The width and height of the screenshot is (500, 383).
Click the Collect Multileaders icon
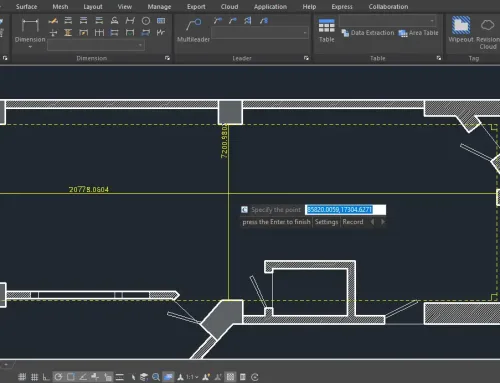pos(263,21)
